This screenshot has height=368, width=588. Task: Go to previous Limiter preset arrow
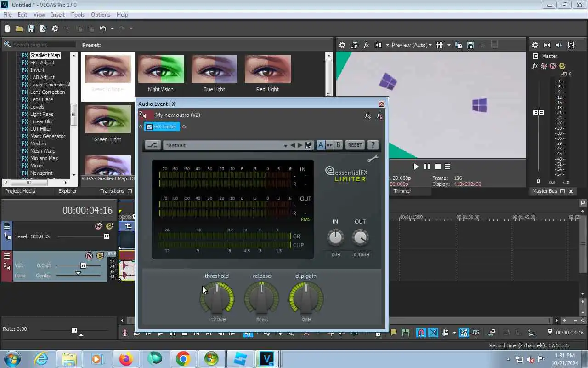pyautogui.click(x=293, y=145)
